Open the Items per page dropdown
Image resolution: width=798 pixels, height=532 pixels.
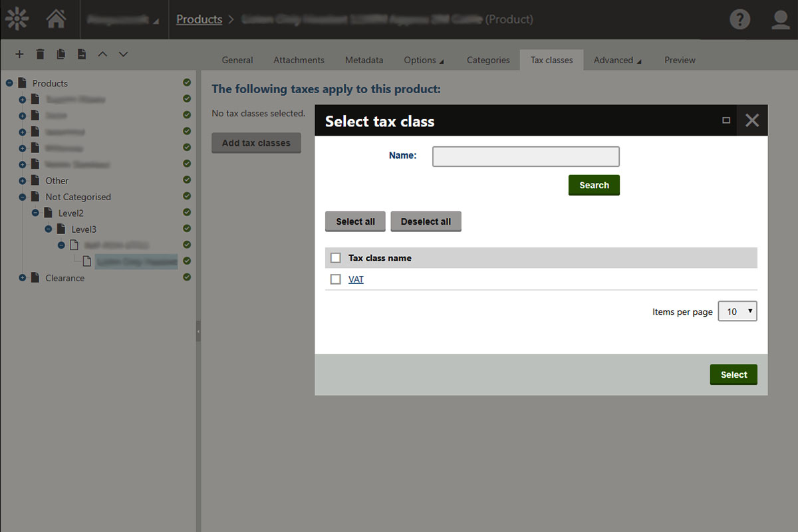click(x=737, y=311)
